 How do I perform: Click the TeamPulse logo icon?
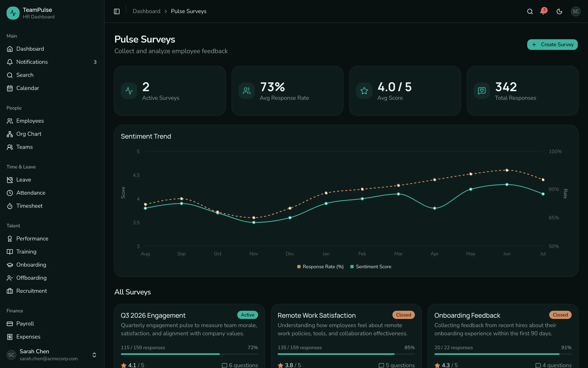coord(13,13)
